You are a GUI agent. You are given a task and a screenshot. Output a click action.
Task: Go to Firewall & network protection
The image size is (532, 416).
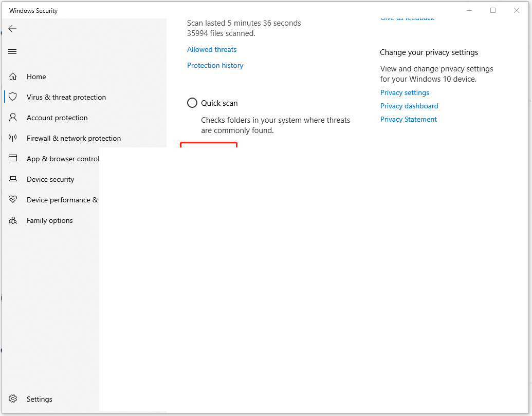click(x=74, y=138)
